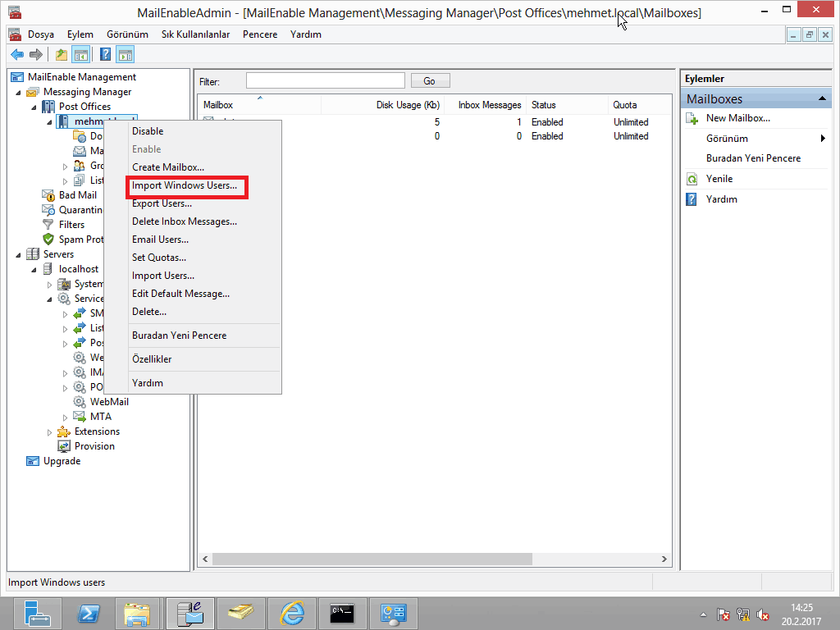Click the Forward arrow toolbar icon

click(36, 54)
